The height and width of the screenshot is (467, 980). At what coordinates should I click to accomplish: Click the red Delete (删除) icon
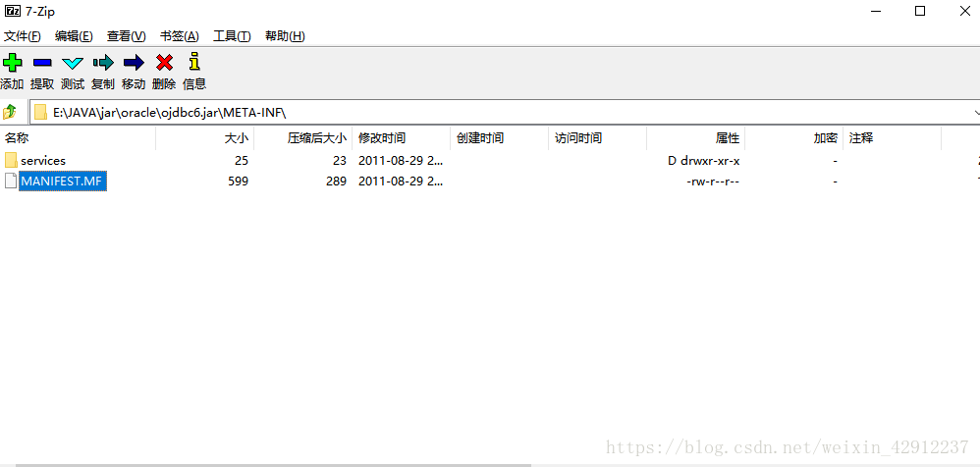(x=164, y=63)
